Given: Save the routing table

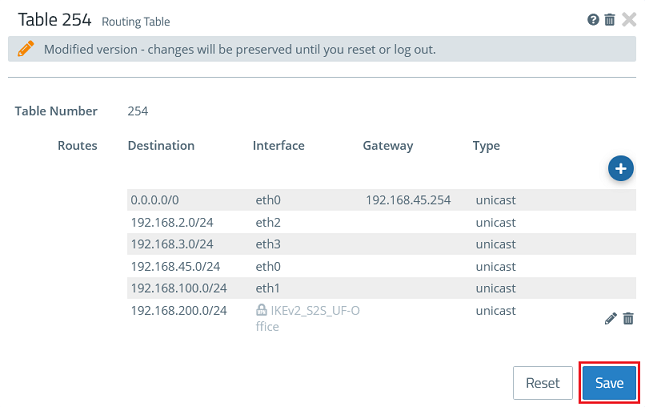Looking at the screenshot, I should [609, 383].
